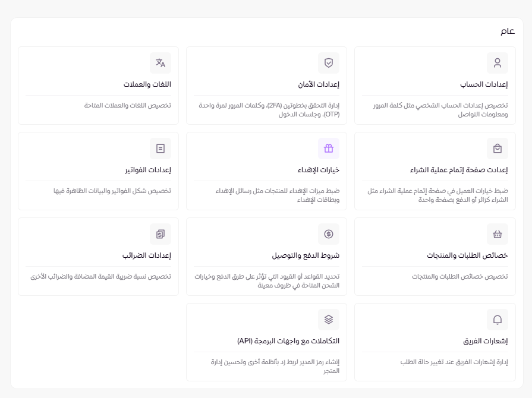Open خيارات الإهداء settings title
532x398 pixels.
(319, 170)
